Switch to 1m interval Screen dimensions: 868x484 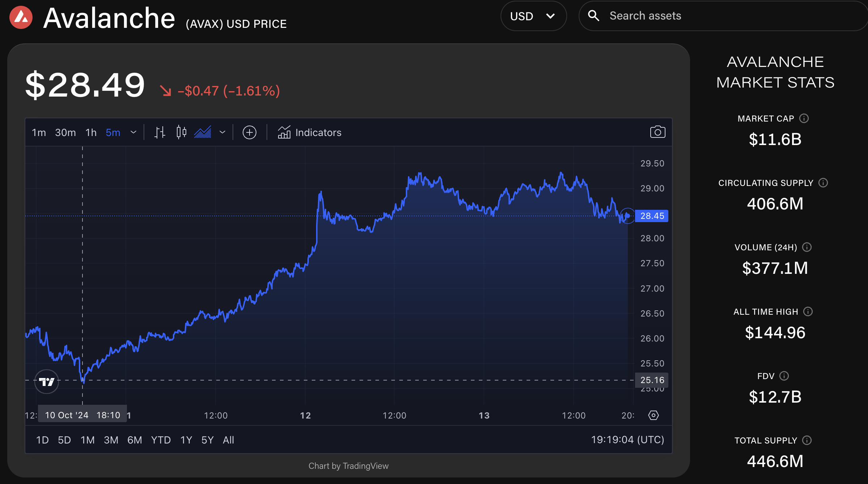tap(39, 132)
